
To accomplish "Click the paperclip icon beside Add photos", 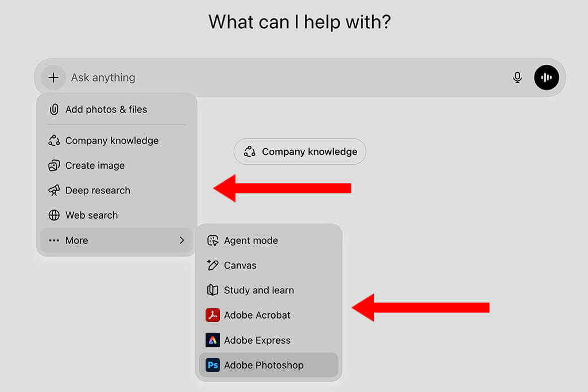I will tap(54, 110).
